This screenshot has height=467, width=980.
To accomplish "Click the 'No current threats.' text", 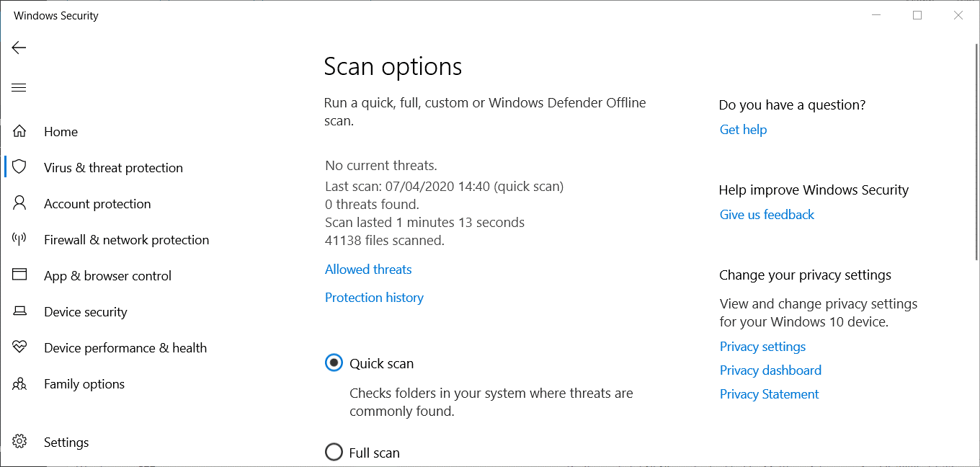I will [381, 165].
